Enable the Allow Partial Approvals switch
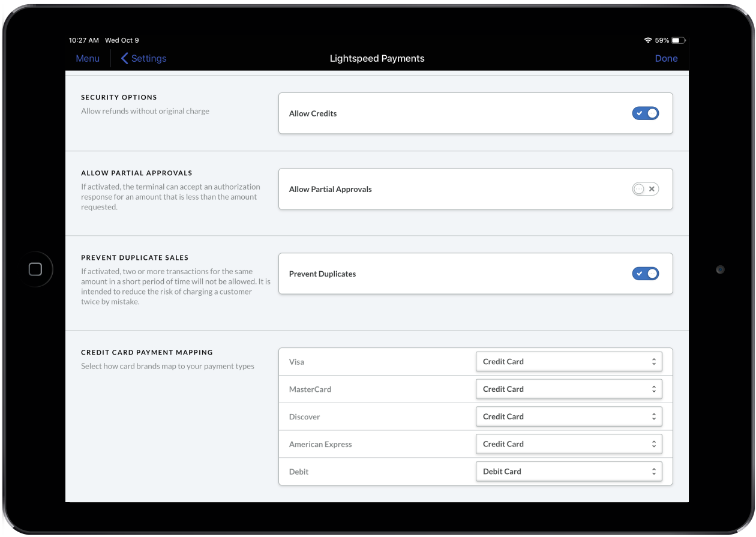 (x=646, y=189)
